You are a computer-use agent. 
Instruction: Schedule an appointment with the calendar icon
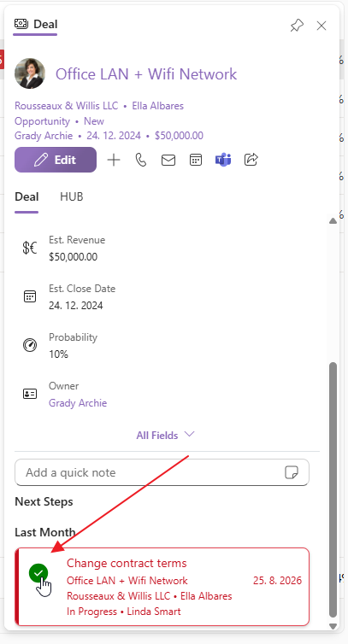pos(196,160)
